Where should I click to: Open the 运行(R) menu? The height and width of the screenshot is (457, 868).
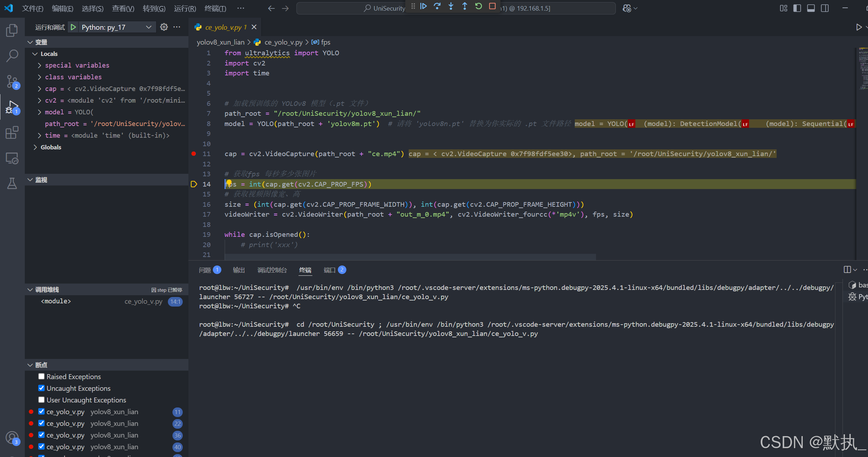tap(185, 8)
